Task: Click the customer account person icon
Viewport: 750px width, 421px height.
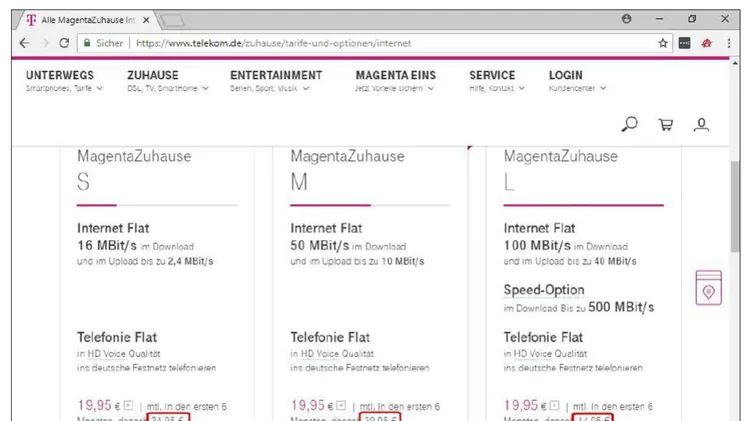Action: [701, 125]
